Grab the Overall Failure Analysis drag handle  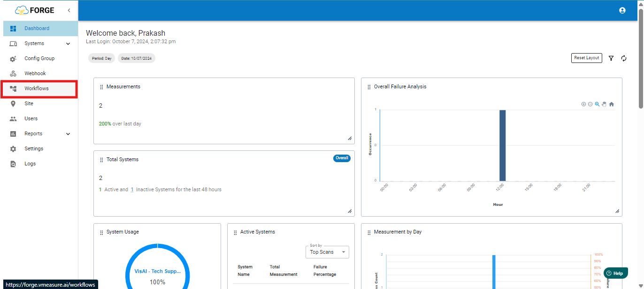[x=369, y=87]
